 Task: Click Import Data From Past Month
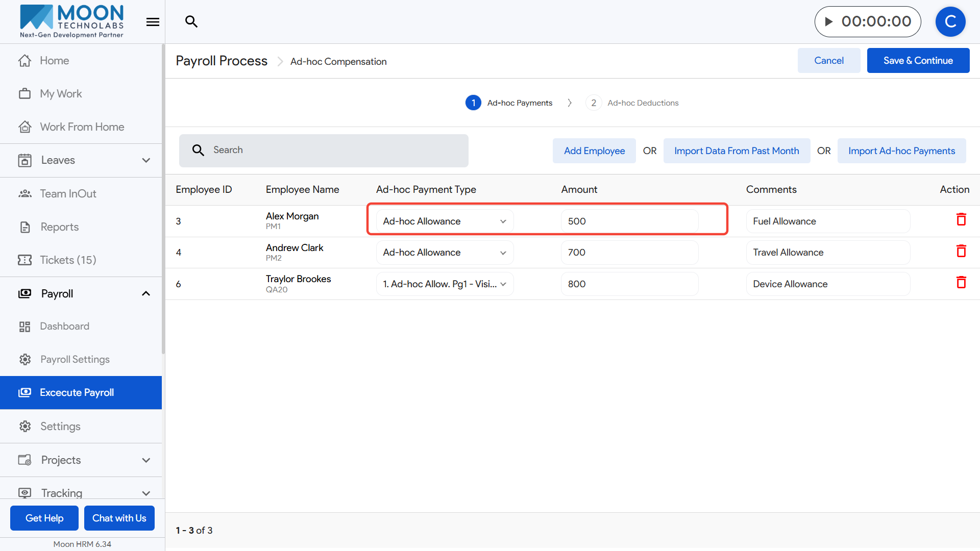(x=736, y=151)
